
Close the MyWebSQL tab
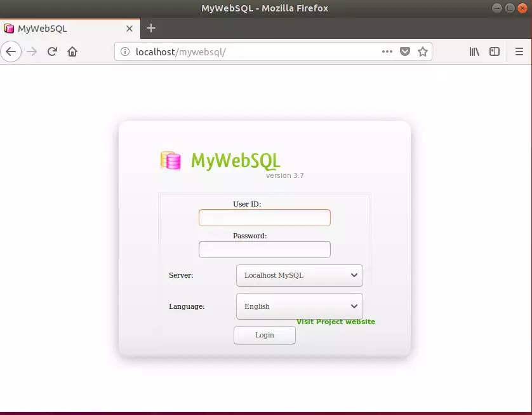tap(130, 29)
